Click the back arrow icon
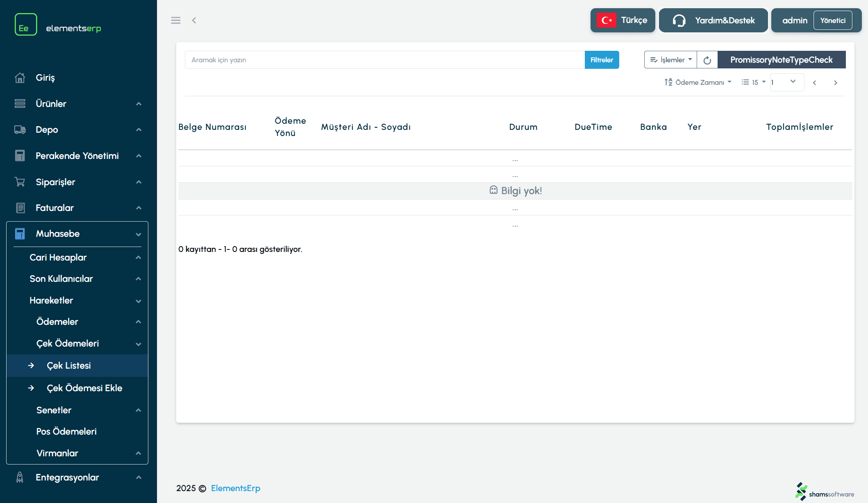The height and width of the screenshot is (503, 868). coord(194,20)
